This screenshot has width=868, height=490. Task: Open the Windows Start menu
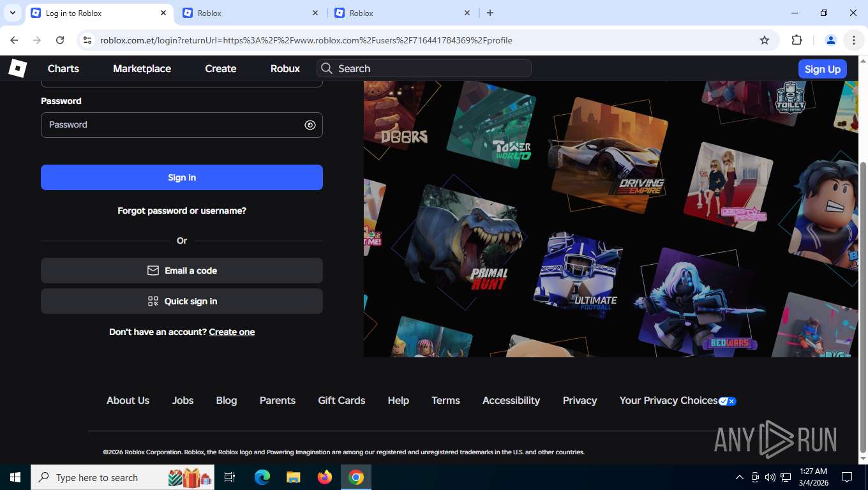coord(15,477)
